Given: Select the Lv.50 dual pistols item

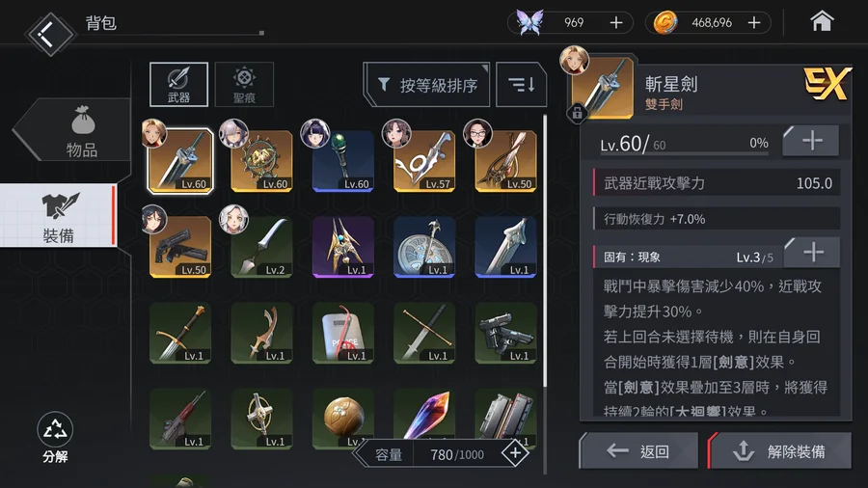Looking at the screenshot, I should [x=180, y=247].
